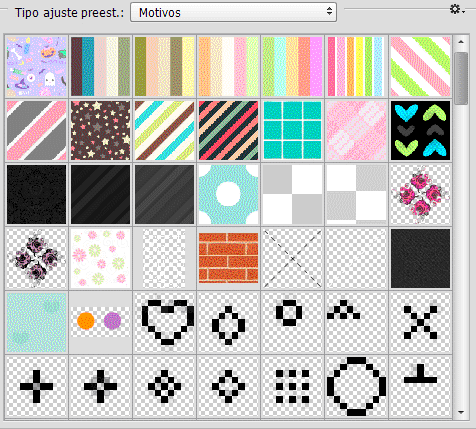
Task: Select the small pixel square ring pattern
Action: click(x=292, y=322)
